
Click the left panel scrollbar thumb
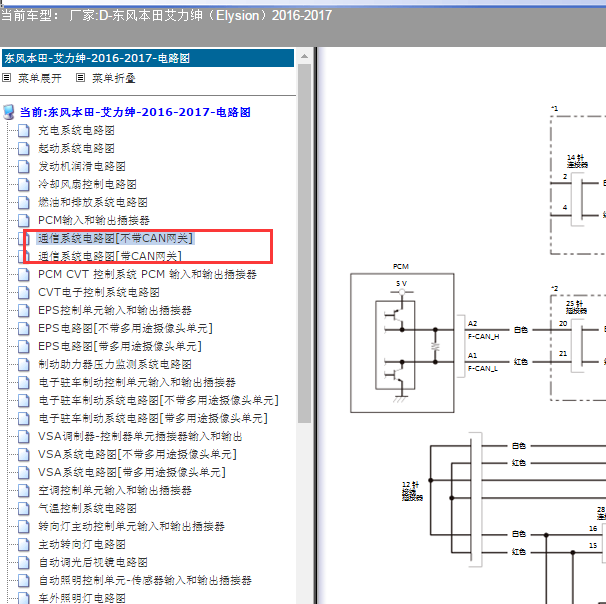[x=305, y=243]
